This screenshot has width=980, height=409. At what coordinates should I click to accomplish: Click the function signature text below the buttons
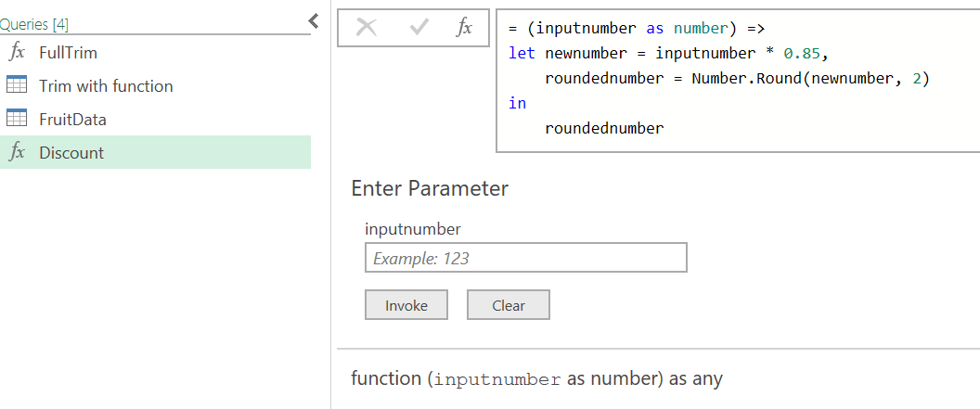pyautogui.click(x=536, y=378)
